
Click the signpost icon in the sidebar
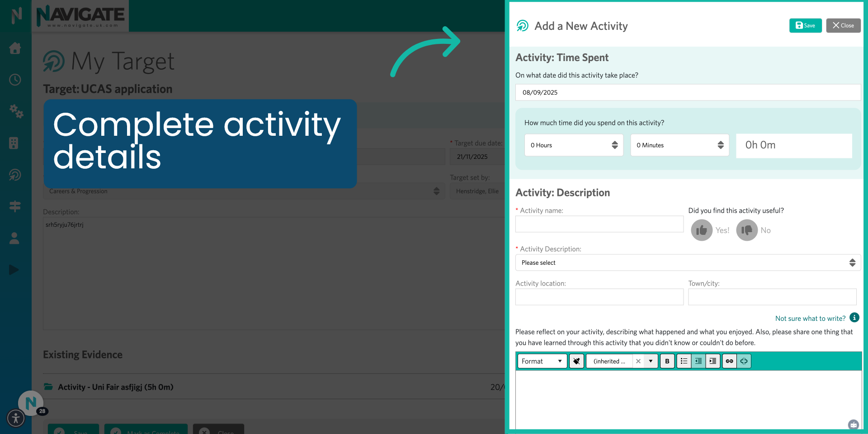coord(15,206)
